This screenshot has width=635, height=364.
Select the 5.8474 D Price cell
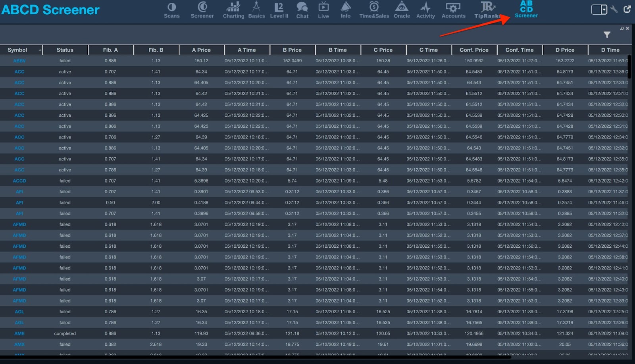click(x=565, y=181)
